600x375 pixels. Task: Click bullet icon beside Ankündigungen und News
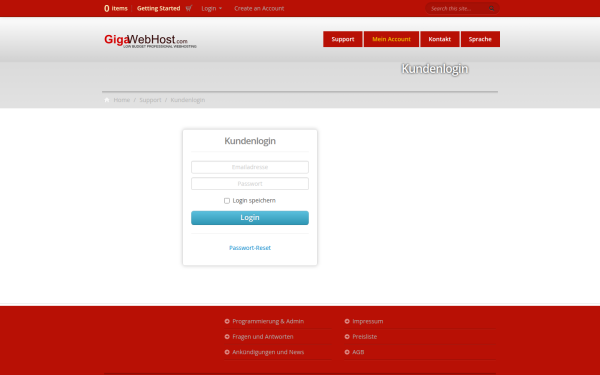tap(227, 352)
